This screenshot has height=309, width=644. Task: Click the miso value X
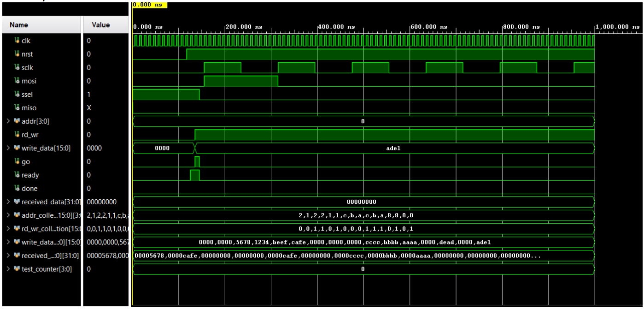click(89, 107)
